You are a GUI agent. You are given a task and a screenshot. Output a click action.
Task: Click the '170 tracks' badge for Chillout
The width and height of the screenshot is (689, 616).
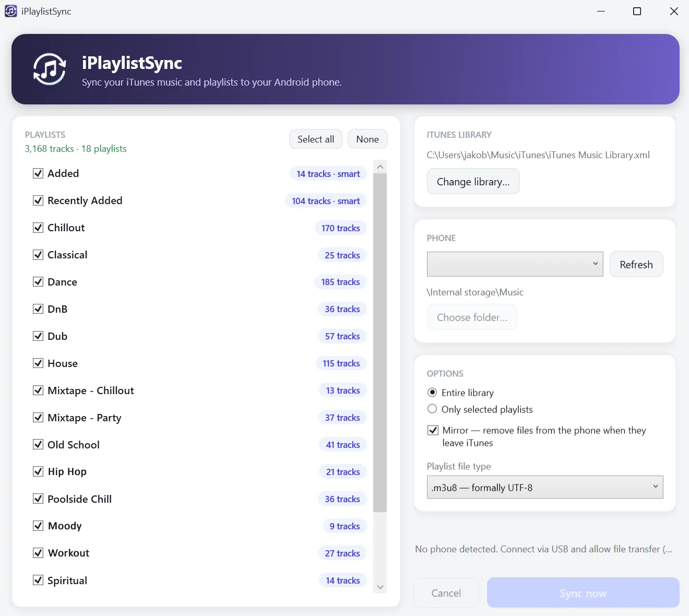(x=340, y=228)
